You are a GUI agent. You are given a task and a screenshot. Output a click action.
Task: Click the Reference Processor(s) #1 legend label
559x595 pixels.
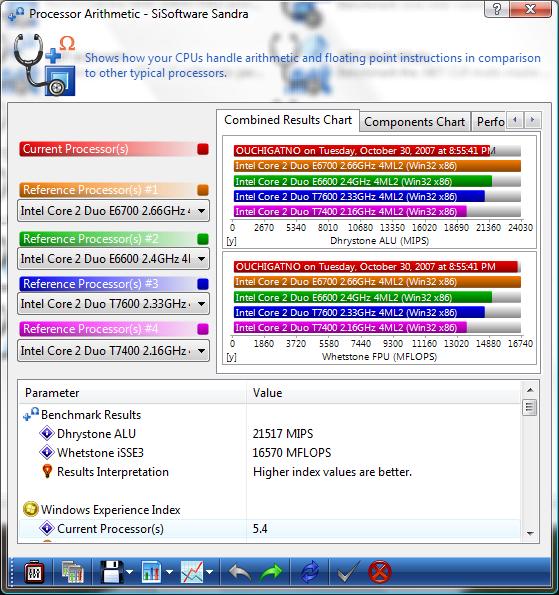(91, 189)
